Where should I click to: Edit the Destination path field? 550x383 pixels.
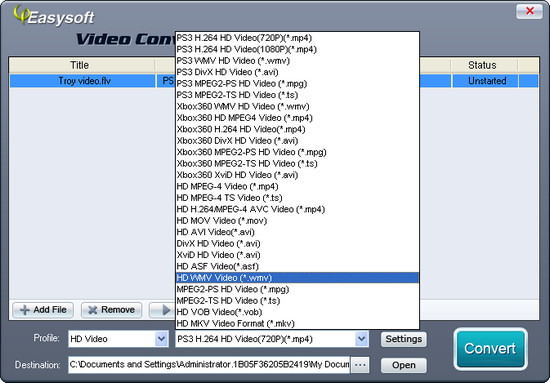point(209,365)
